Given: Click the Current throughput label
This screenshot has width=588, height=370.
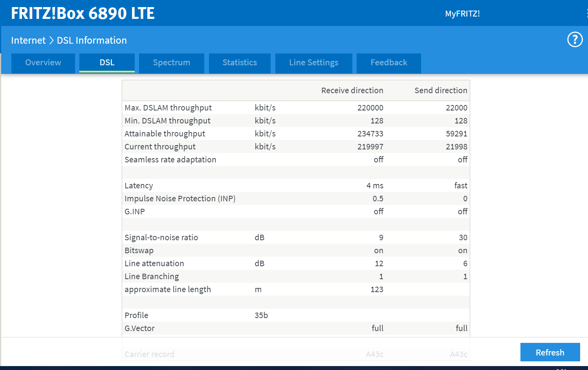Looking at the screenshot, I should (x=160, y=147).
